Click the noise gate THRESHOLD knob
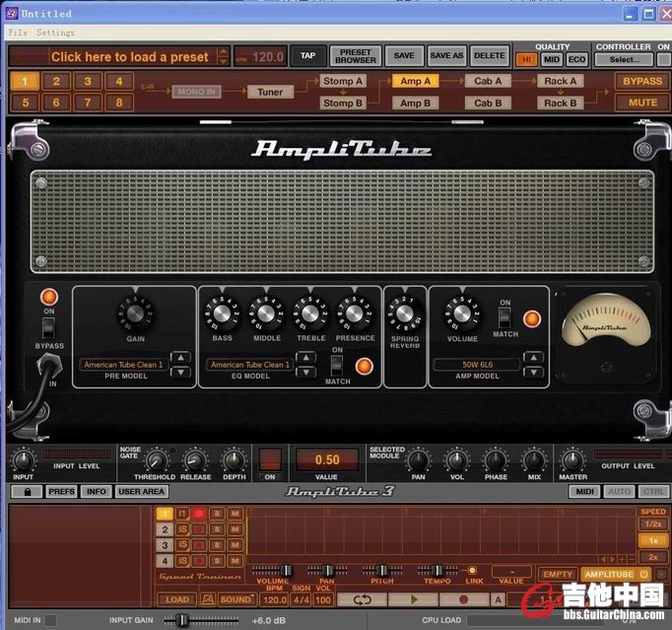This screenshot has height=630, width=672. 155,459
